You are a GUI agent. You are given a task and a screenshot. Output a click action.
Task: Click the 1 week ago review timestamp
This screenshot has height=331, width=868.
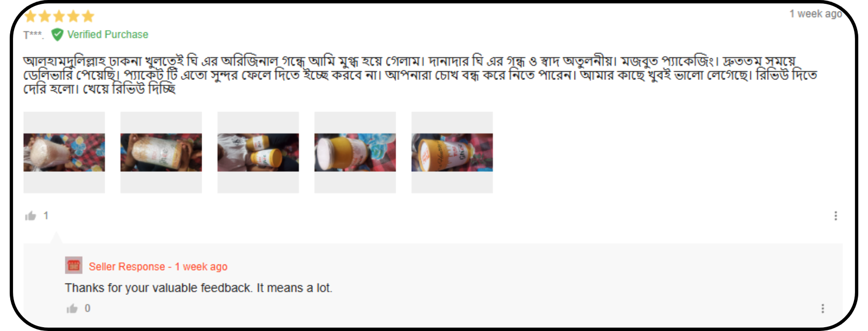click(x=816, y=14)
